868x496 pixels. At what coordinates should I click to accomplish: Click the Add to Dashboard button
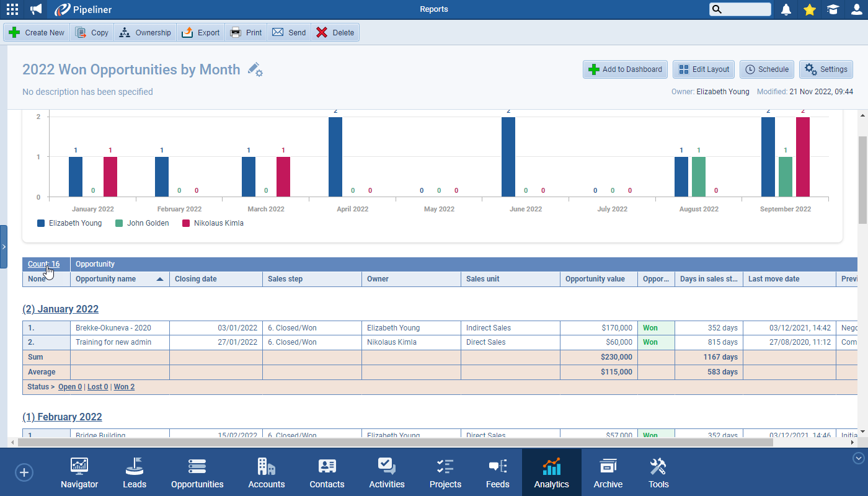pos(625,69)
